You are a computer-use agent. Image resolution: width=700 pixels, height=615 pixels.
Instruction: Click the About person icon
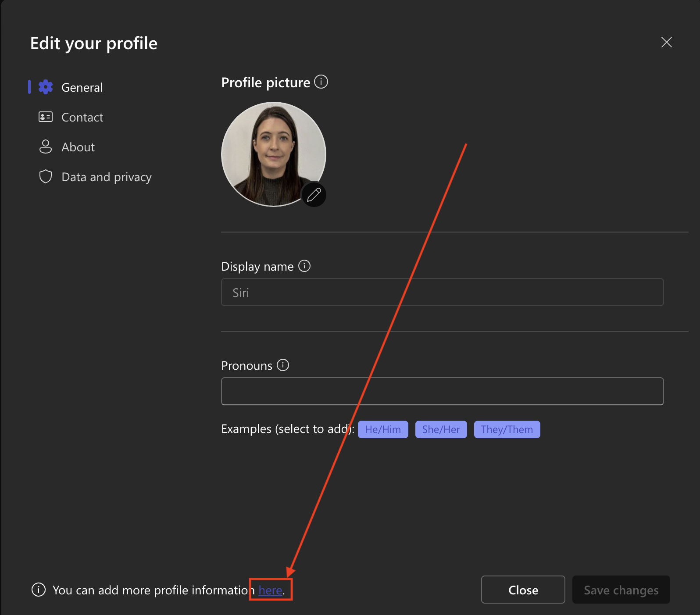(x=46, y=147)
